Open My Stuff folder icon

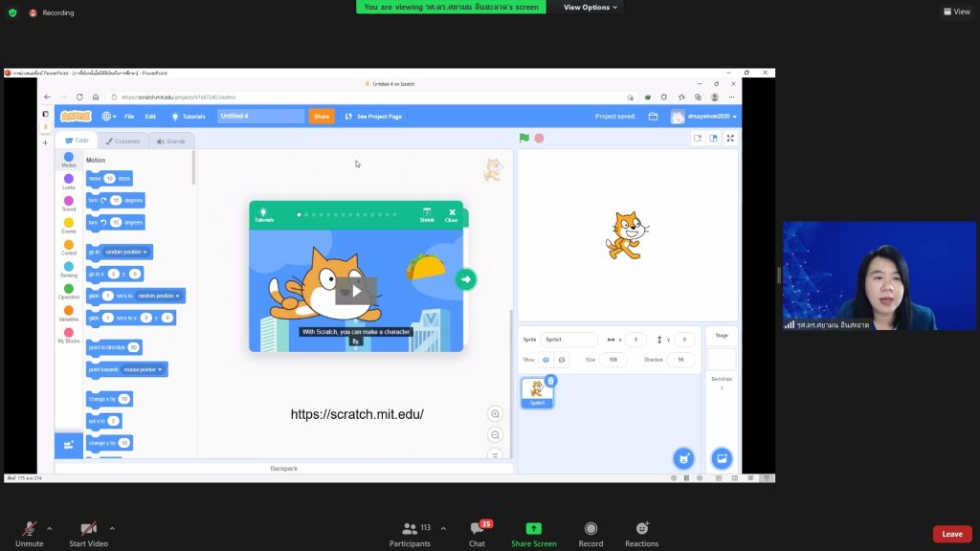[x=653, y=116]
